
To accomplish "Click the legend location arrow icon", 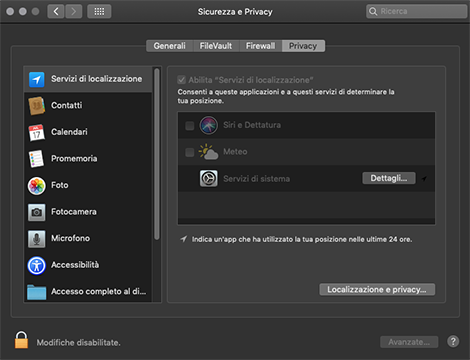I will (x=184, y=239).
